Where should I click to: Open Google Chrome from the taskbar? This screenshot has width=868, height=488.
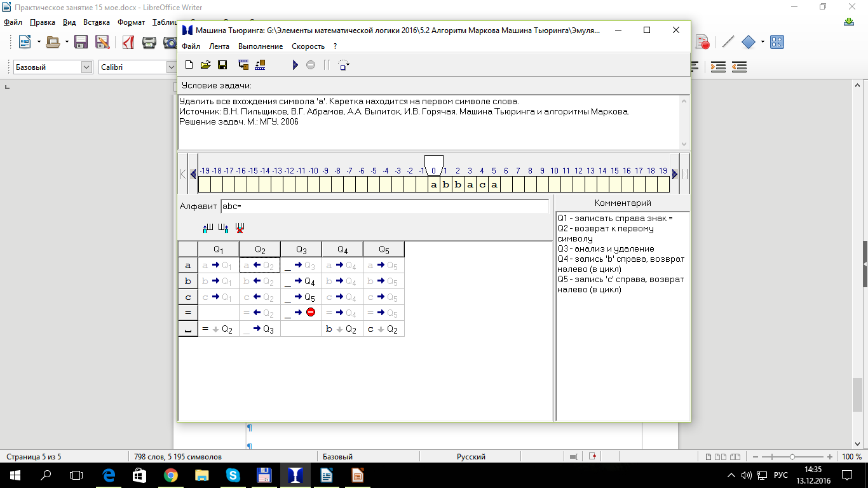coord(170,475)
